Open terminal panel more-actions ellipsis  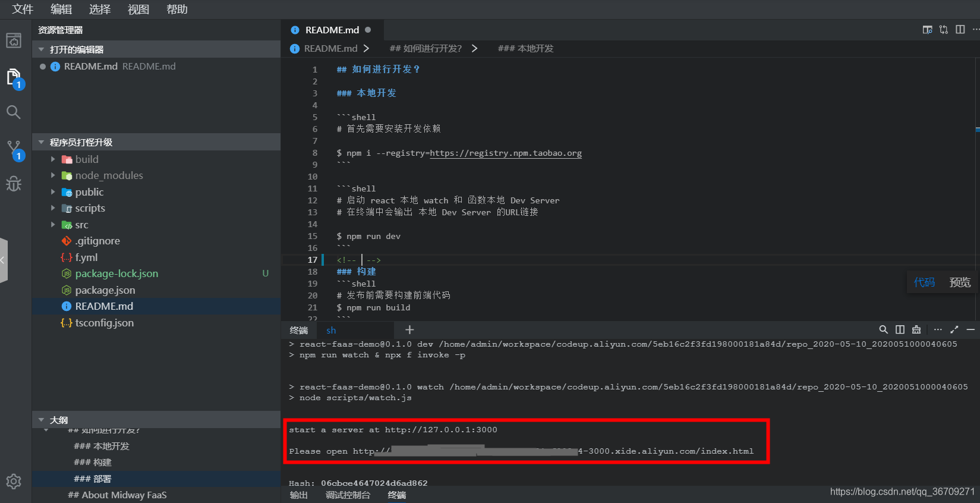938,329
